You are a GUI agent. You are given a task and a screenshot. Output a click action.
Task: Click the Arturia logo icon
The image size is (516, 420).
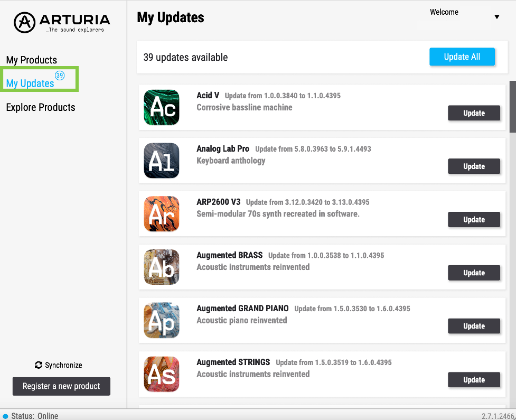click(24, 22)
